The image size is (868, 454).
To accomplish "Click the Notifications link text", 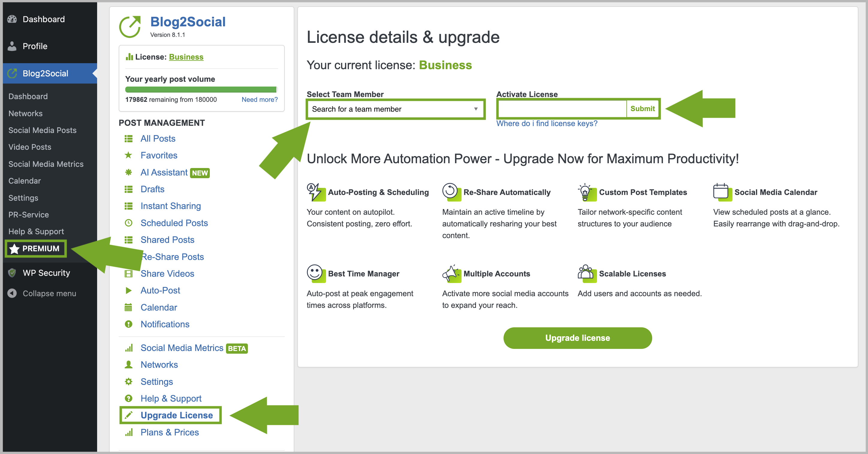I will click(x=165, y=324).
